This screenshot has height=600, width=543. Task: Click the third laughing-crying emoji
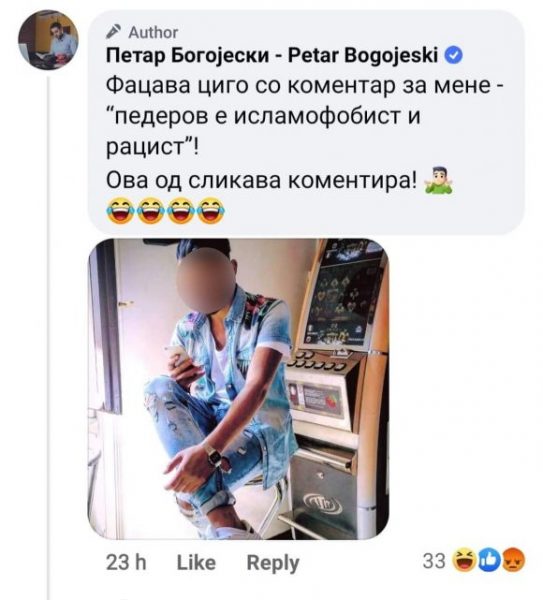coord(181,210)
